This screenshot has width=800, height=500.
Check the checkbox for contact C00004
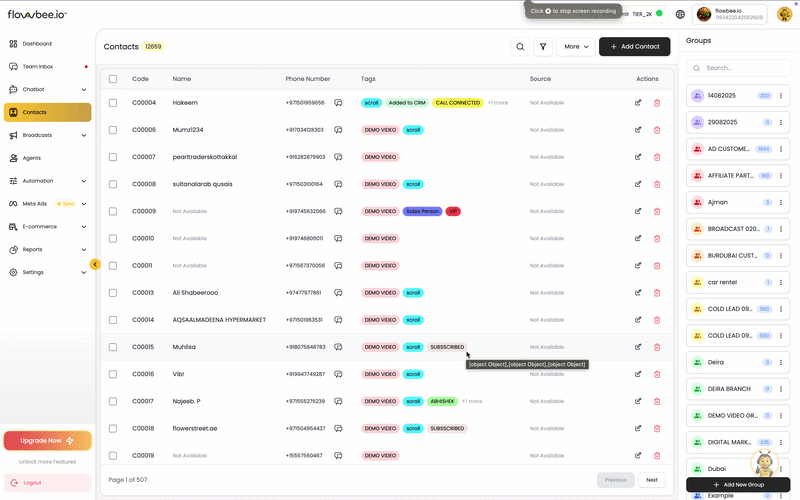pyautogui.click(x=113, y=102)
